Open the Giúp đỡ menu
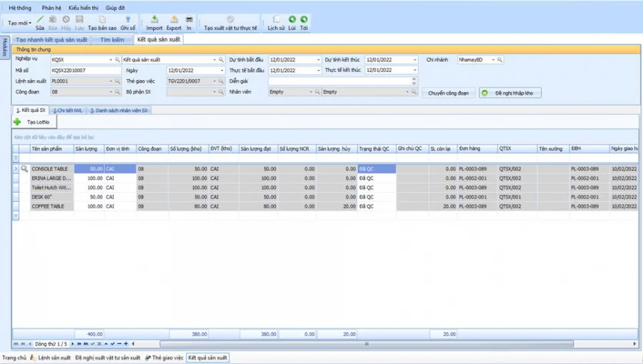643x364 pixels. click(115, 8)
